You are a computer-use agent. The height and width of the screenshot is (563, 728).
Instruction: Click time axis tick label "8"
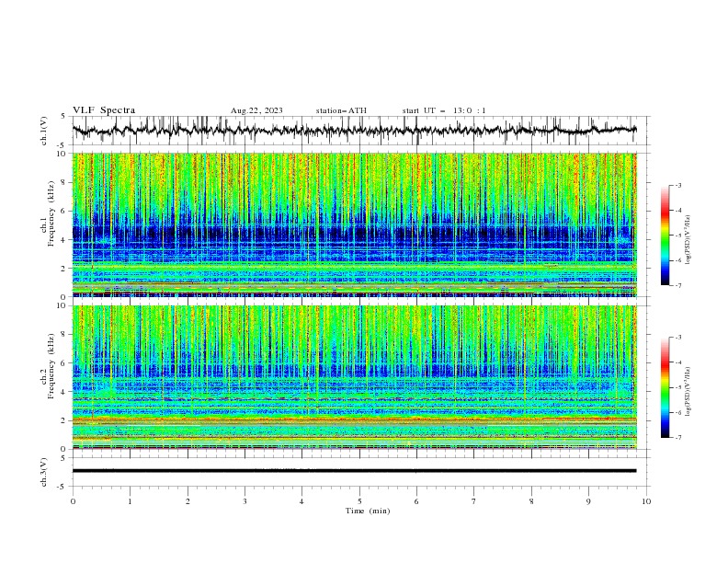point(531,501)
